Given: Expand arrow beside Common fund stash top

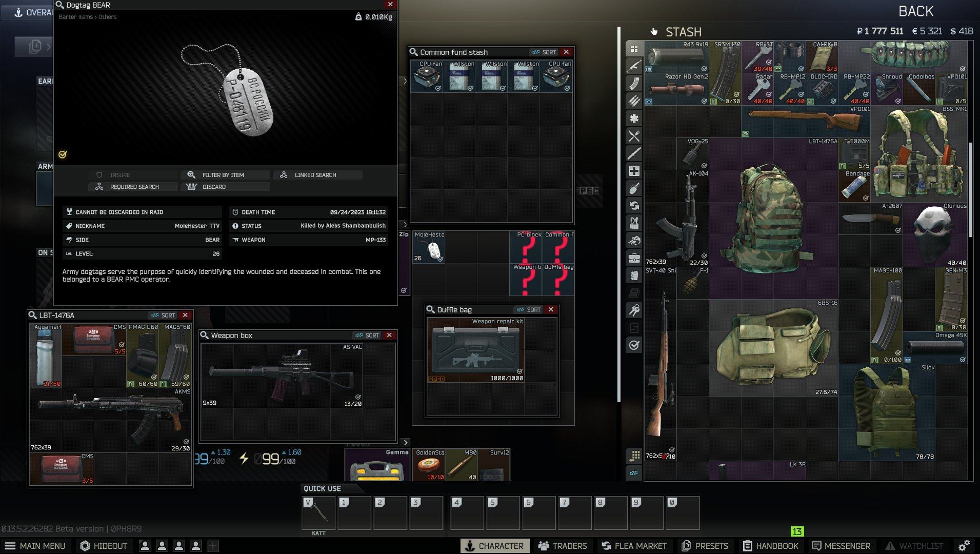Looking at the screenshot, I should [x=405, y=81].
